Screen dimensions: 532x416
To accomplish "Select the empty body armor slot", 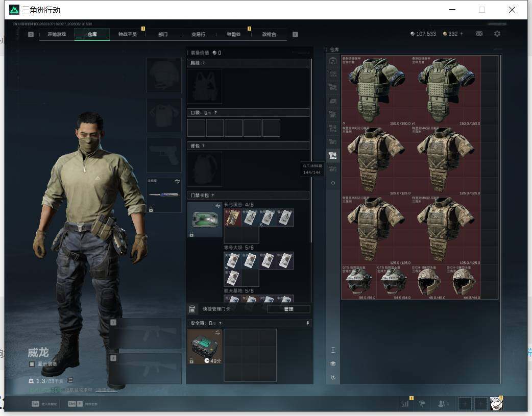I will 164,115.
